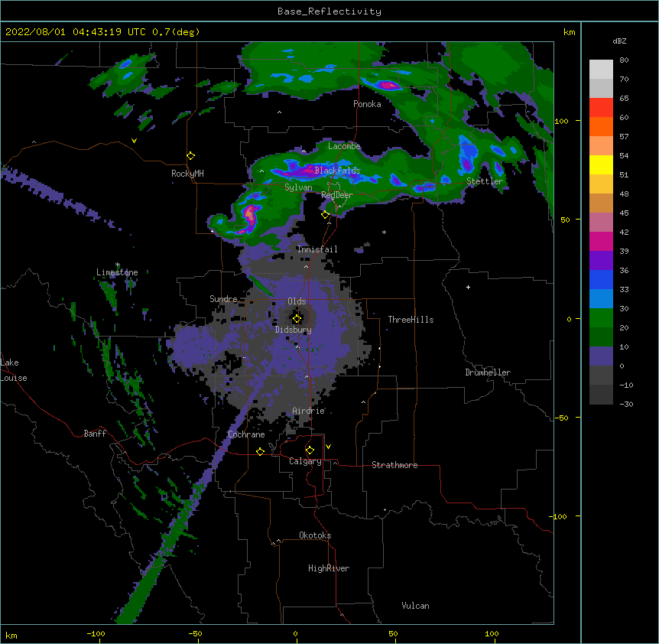Screen dimensions: 659x644
Task: Click the Strathmore town label
Action: pyautogui.click(x=394, y=465)
